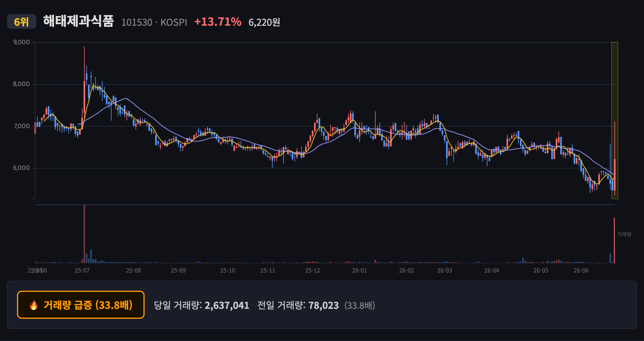
Task: Click the latest red volume bar
Action: (x=614, y=240)
